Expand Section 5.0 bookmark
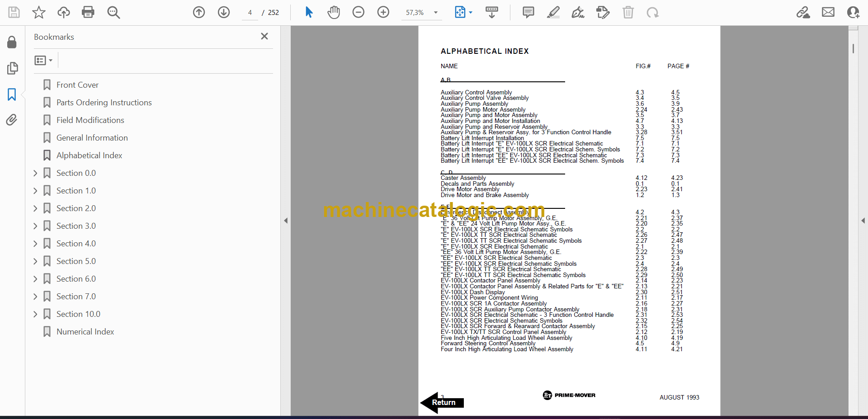The height and width of the screenshot is (419, 868). coord(35,261)
